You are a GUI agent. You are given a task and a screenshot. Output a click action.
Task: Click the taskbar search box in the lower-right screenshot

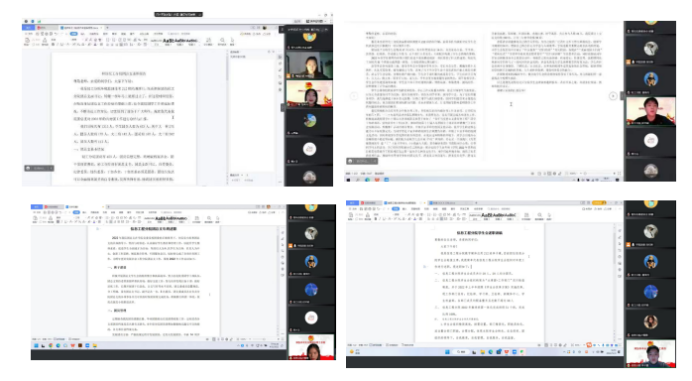[x=462, y=352]
